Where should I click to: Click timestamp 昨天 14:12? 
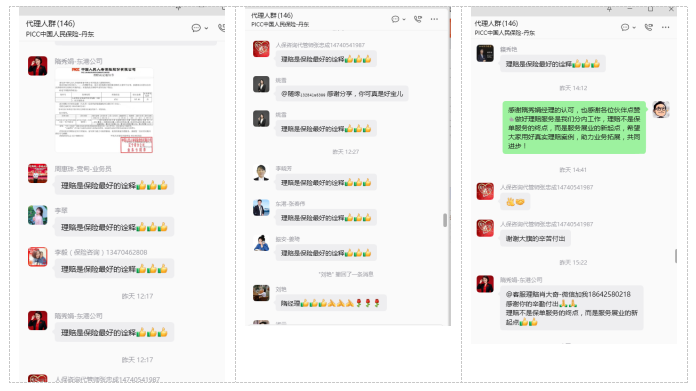tap(573, 88)
